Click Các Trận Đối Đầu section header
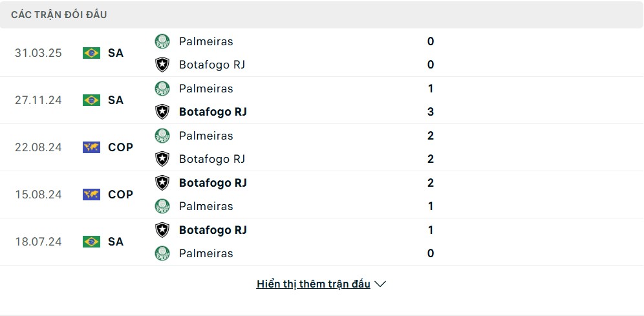This screenshot has width=644, height=316. (x=59, y=15)
